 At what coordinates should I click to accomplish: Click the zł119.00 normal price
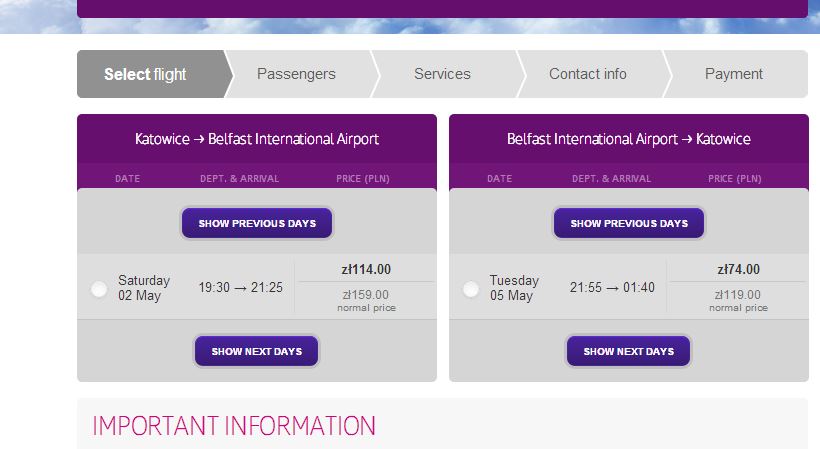pos(738,295)
